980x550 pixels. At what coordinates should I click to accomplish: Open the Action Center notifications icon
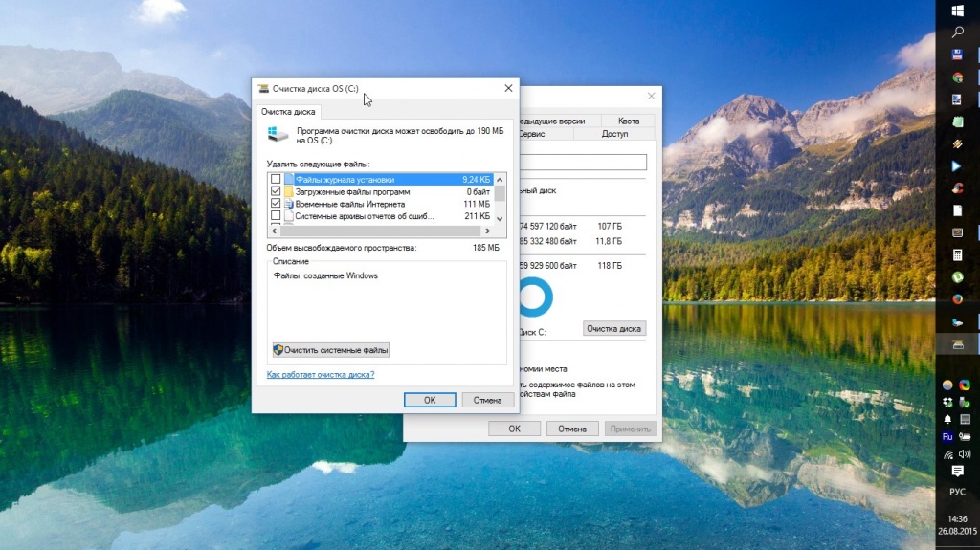[957, 472]
